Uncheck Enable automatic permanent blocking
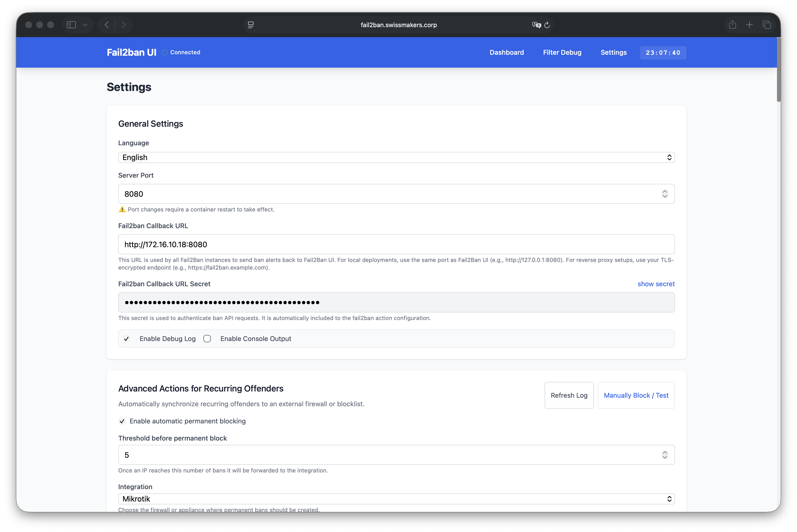The height and width of the screenshot is (532, 797). 122,421
